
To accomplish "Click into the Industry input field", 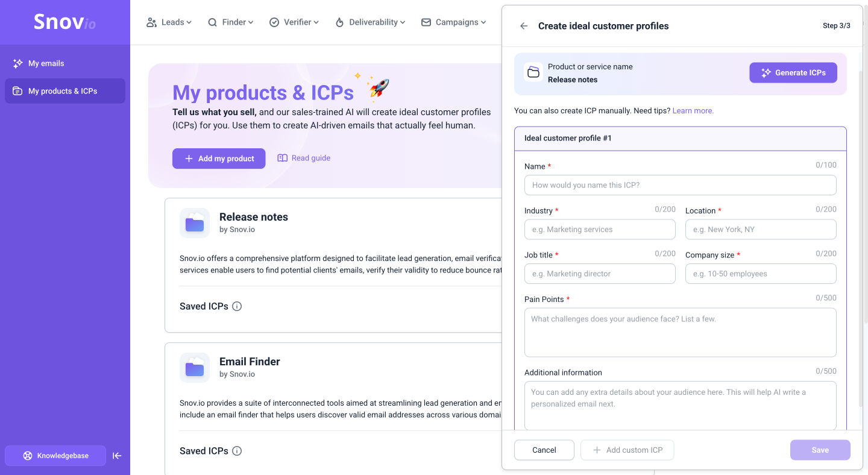I will pos(600,230).
